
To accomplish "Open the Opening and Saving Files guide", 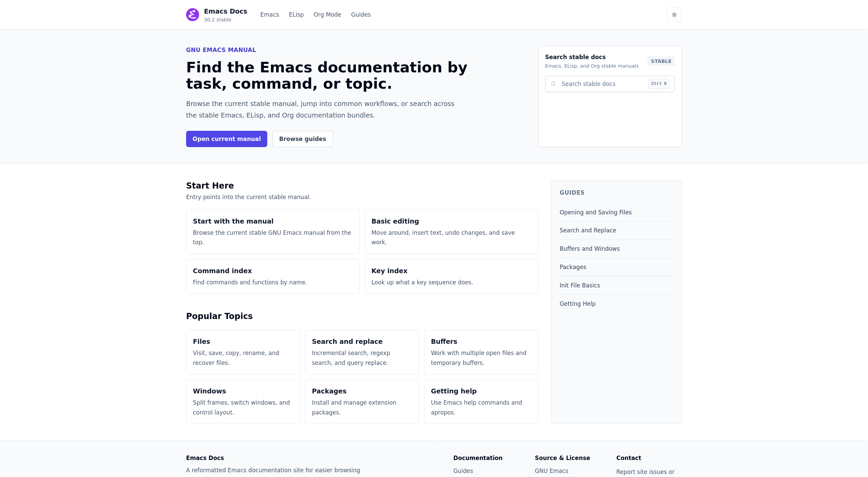I will (596, 212).
